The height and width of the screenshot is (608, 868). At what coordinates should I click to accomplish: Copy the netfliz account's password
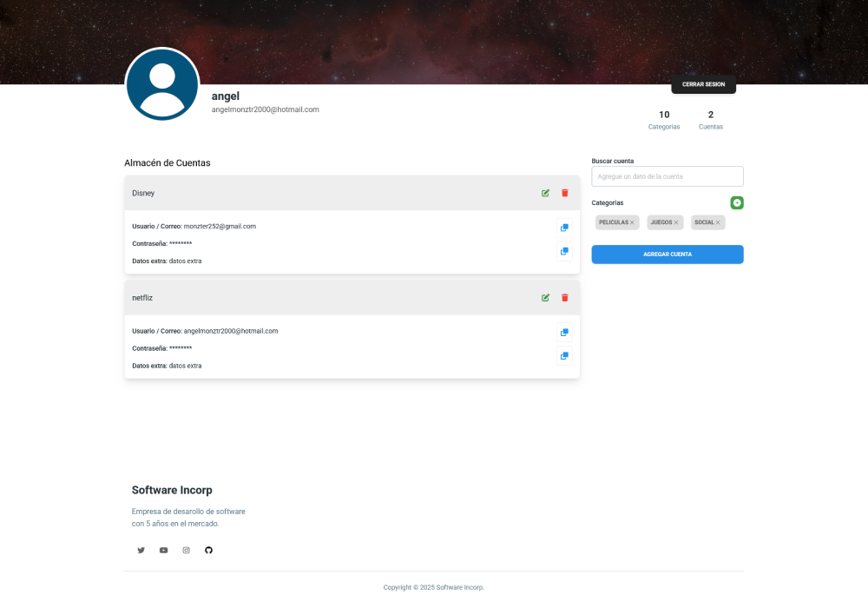pyautogui.click(x=564, y=356)
